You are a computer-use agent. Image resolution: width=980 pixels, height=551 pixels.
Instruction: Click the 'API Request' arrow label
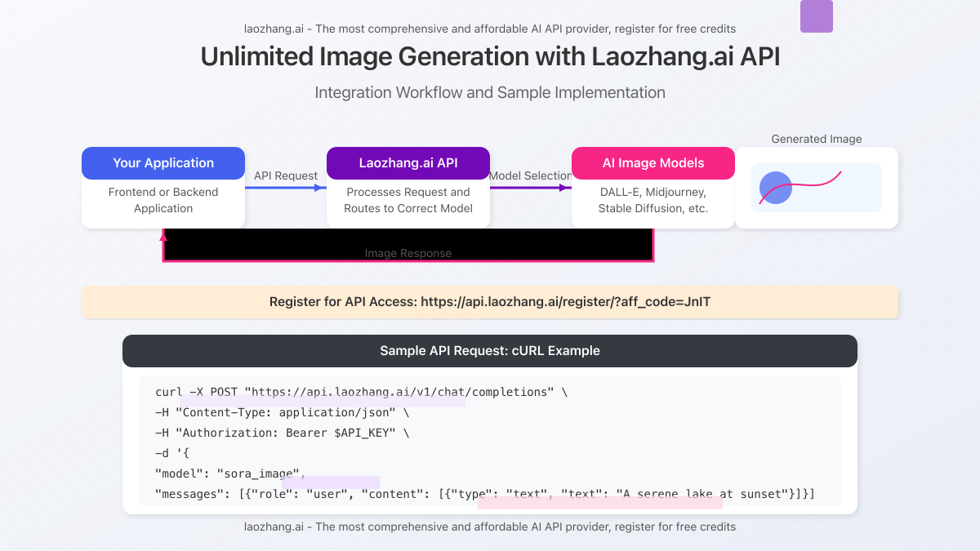click(x=286, y=176)
